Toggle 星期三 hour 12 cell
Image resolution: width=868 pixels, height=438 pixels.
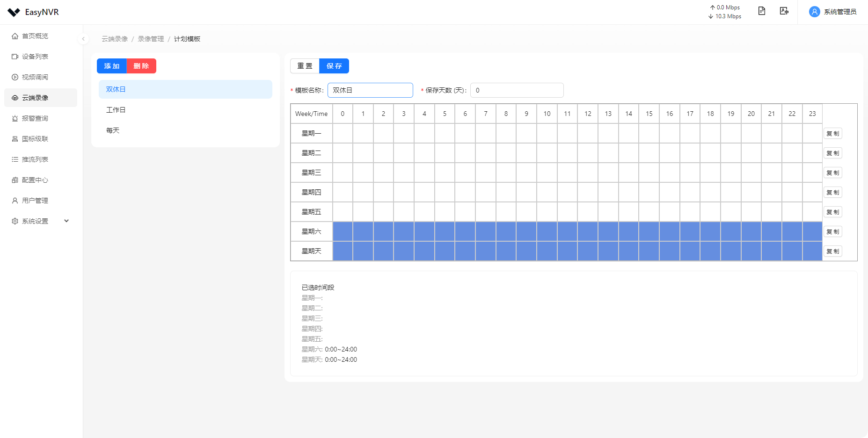(588, 172)
